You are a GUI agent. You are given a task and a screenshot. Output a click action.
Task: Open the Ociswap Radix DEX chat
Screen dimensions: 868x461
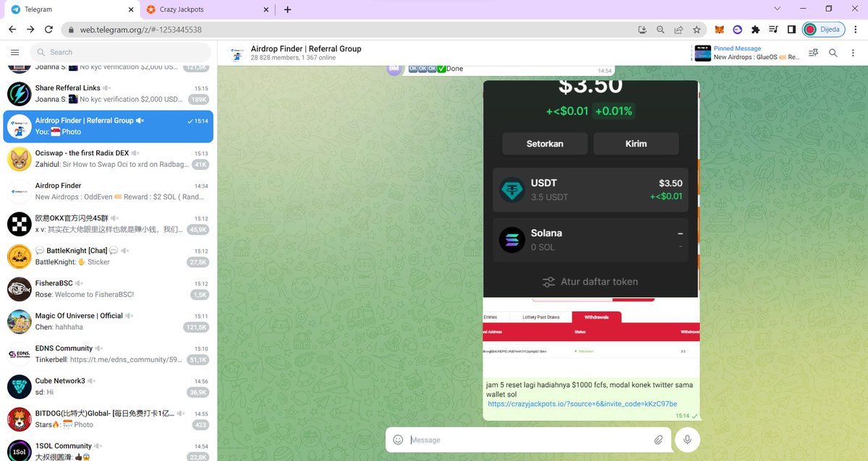(109, 159)
